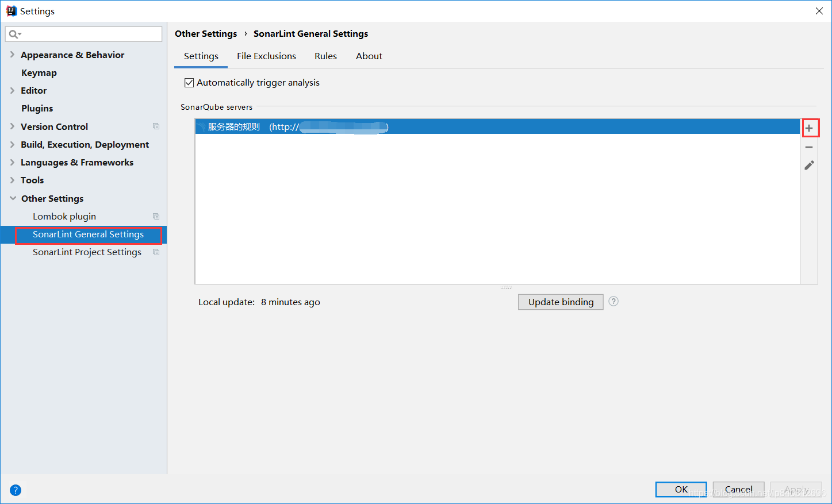Confirm with the OK button
832x504 pixels.
[x=681, y=489]
